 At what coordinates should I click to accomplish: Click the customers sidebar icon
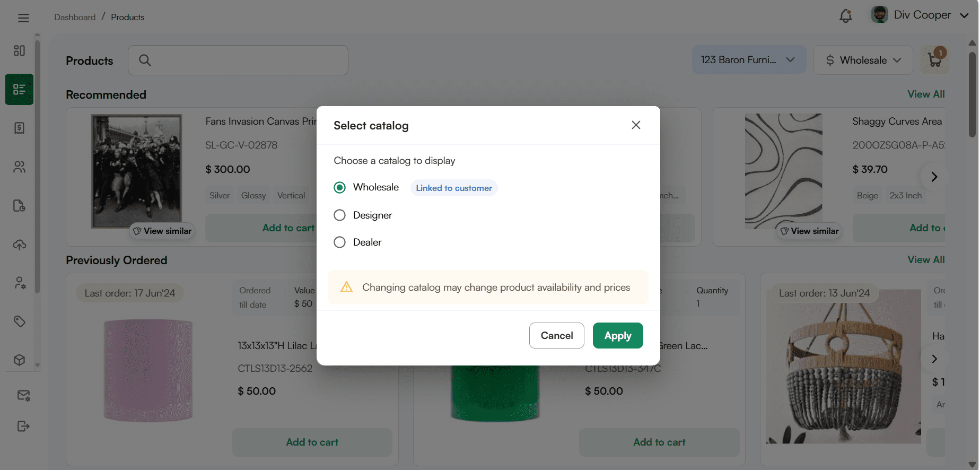(20, 167)
